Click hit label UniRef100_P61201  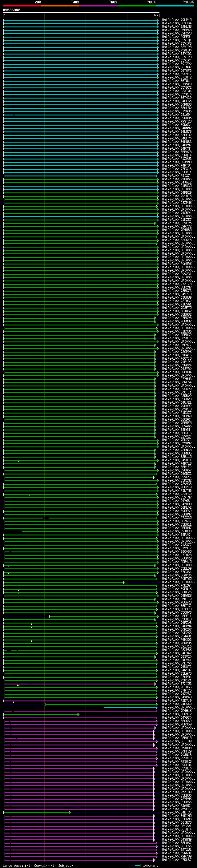(x=177, y=826)
